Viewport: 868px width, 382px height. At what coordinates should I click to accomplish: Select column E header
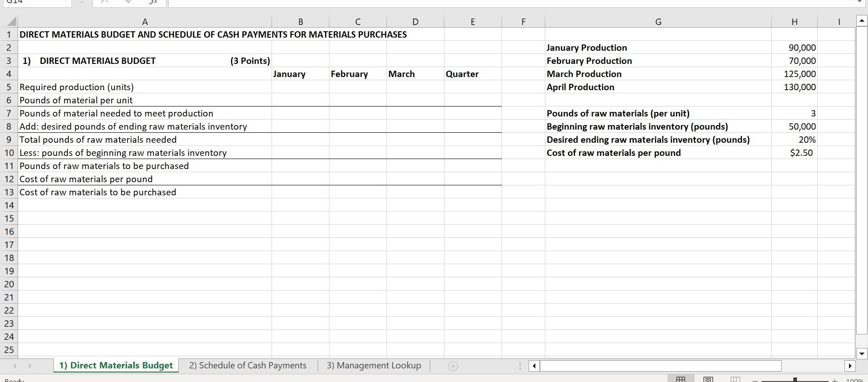[x=473, y=22]
